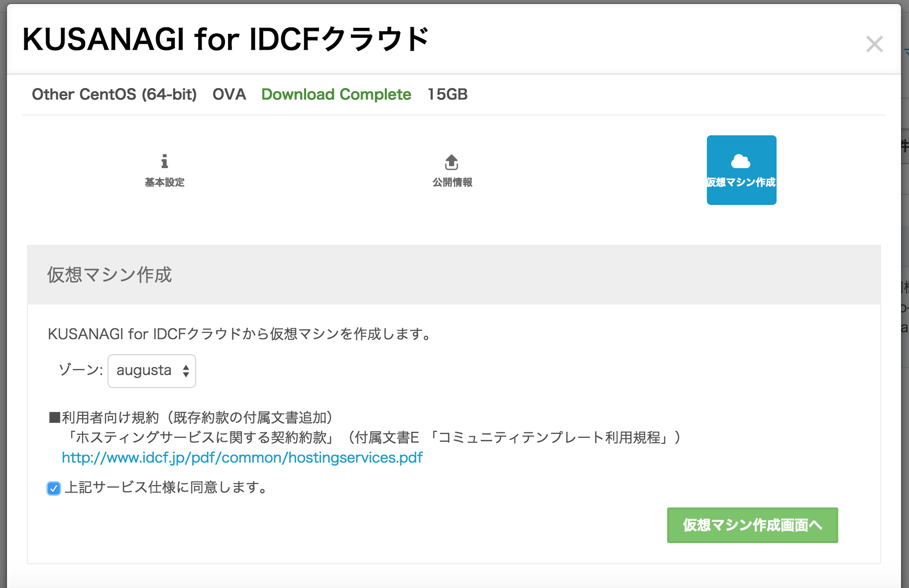Screen dimensions: 909x588
Task: Click the 上記サービス仕様に同意します label text
Action: pos(167,488)
